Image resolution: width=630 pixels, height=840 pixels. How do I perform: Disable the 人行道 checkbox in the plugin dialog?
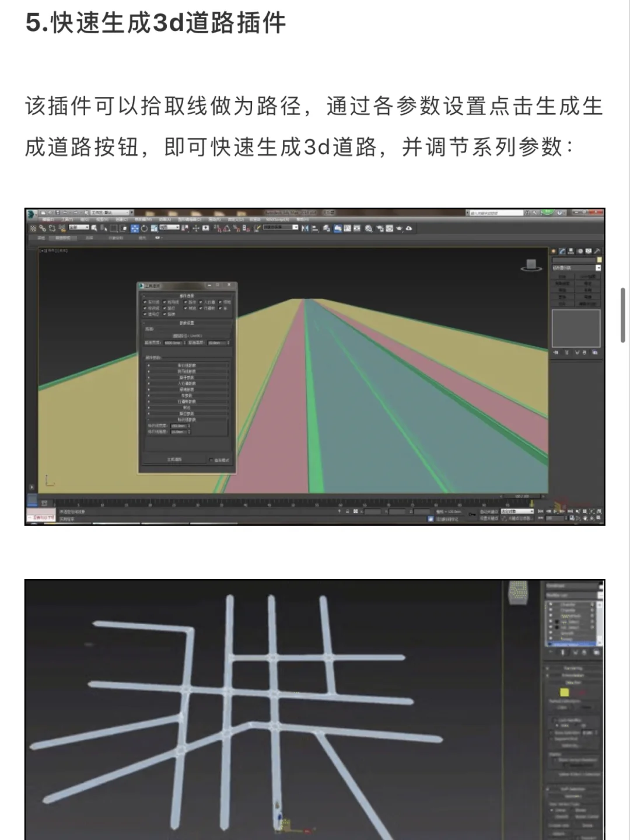tap(199, 302)
